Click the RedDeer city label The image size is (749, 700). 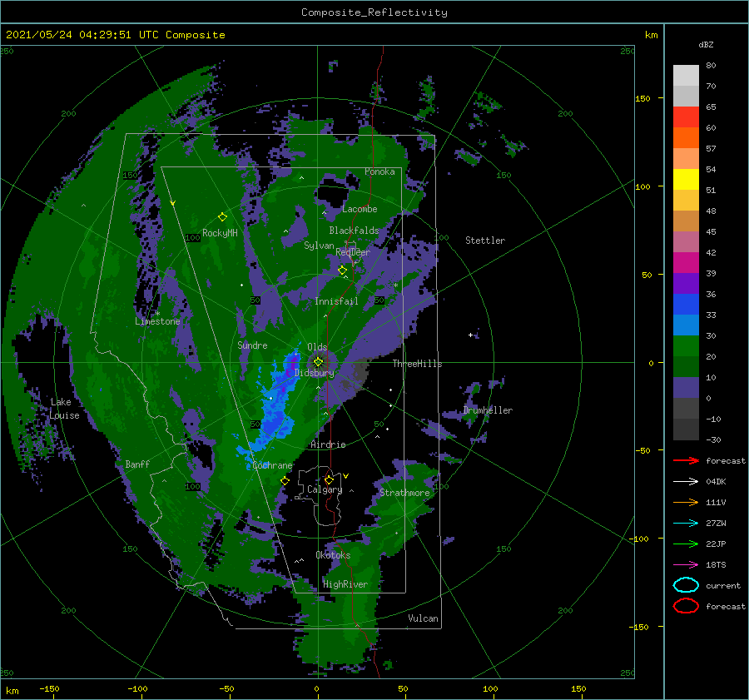tap(353, 252)
